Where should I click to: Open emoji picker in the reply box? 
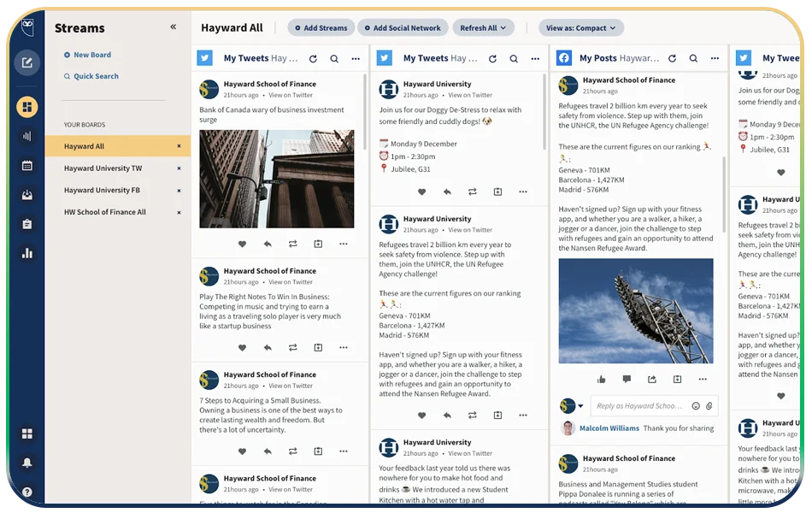pyautogui.click(x=696, y=406)
